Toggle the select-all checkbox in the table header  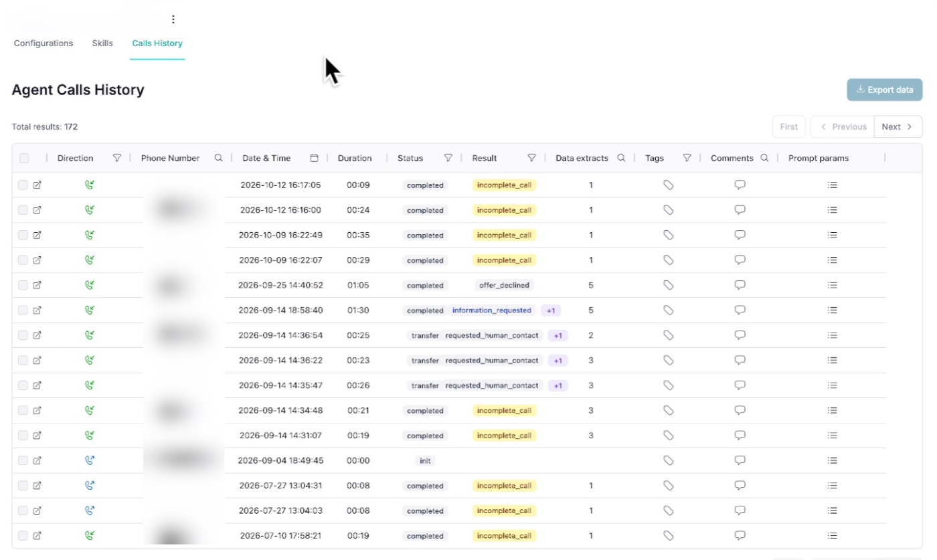pos(24,159)
